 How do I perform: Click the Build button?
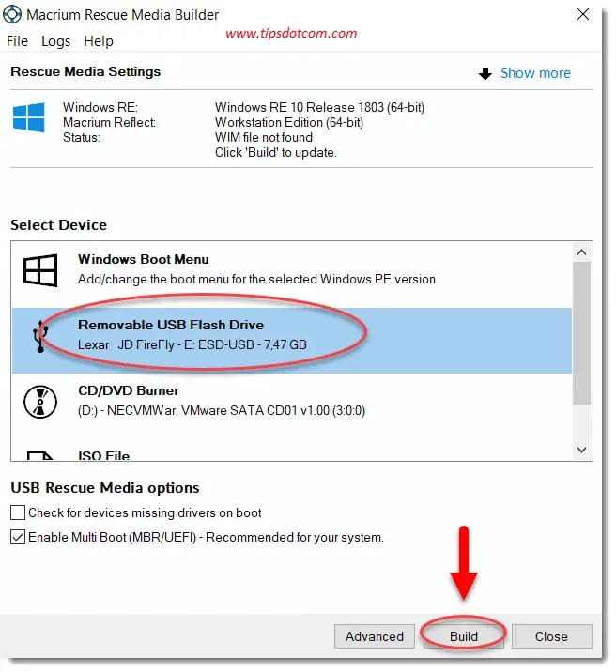464,636
